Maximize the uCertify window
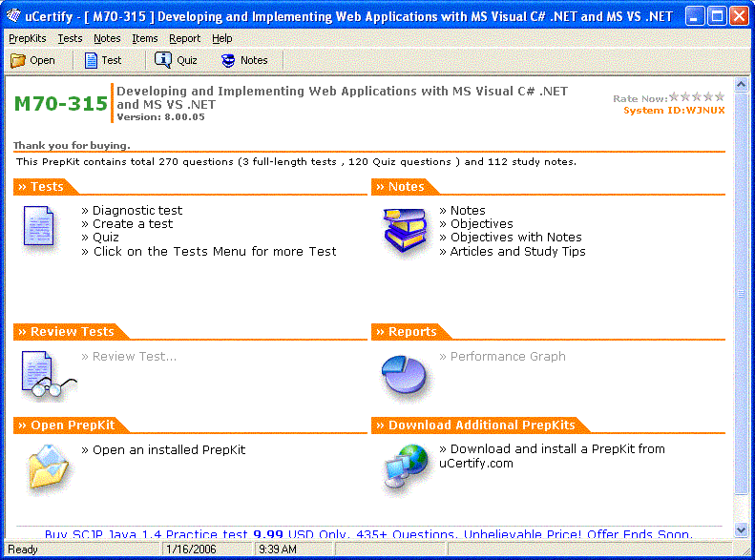The width and height of the screenshot is (755, 560). 717,16
